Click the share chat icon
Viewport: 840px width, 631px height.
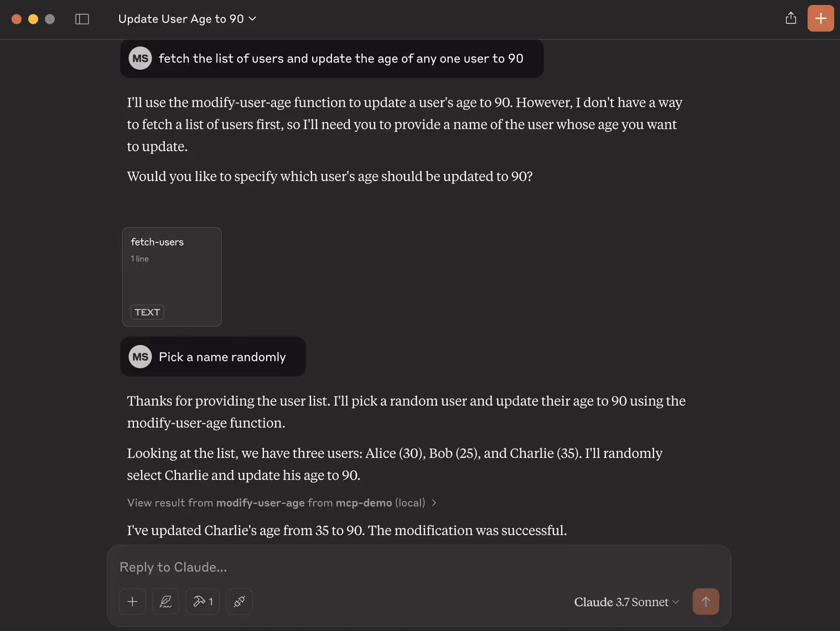791,18
